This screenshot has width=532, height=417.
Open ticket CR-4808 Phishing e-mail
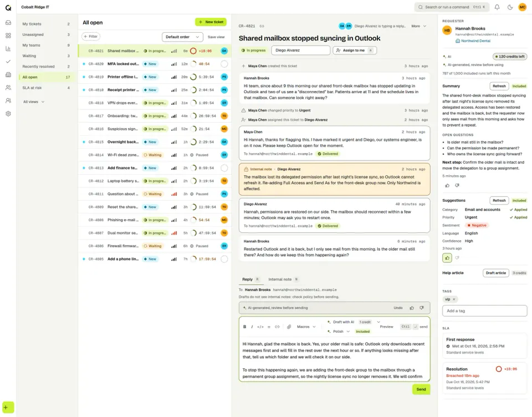pyautogui.click(x=155, y=220)
